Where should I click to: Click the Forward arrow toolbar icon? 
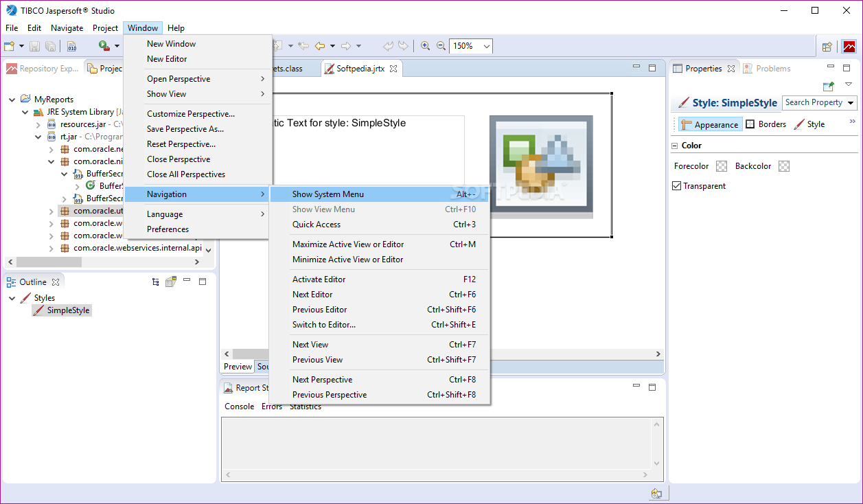[346, 46]
